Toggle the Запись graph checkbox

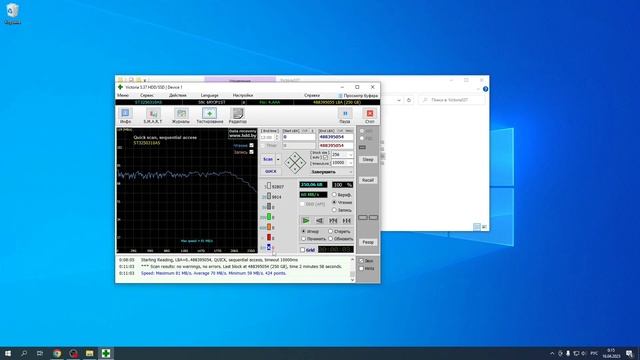click(251, 152)
